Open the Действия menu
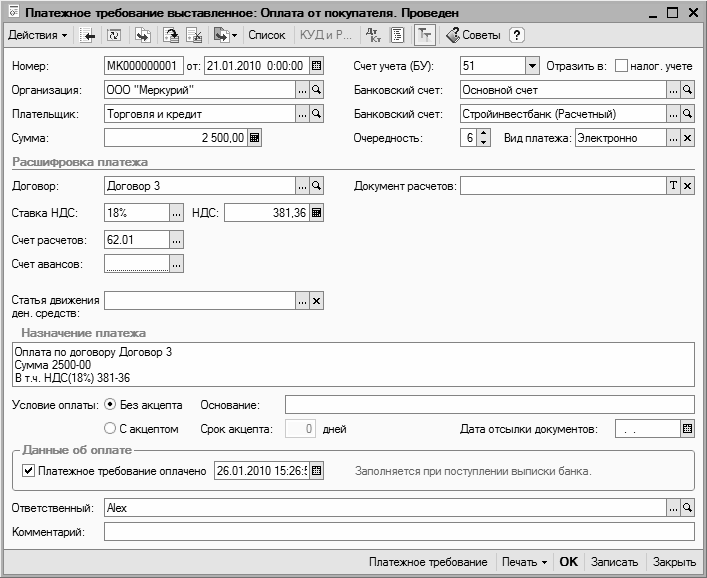This screenshot has width=707, height=578. [38, 35]
